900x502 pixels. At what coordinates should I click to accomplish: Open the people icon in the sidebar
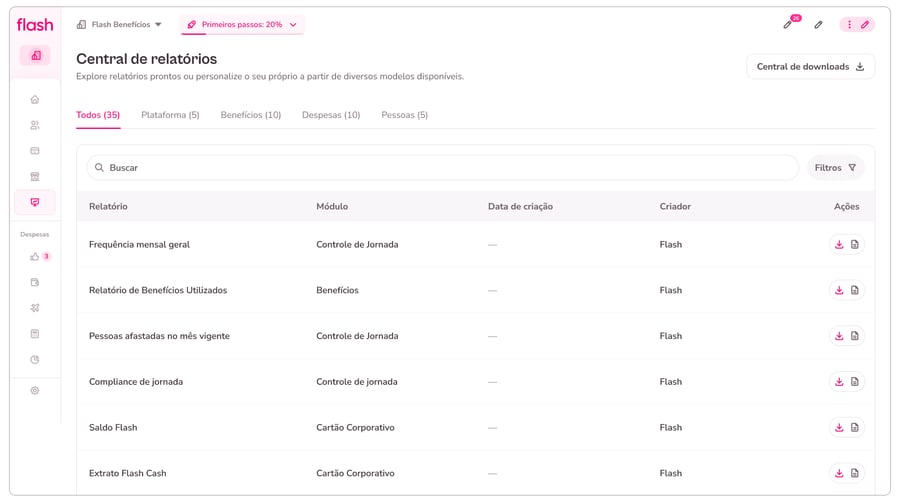[35, 125]
